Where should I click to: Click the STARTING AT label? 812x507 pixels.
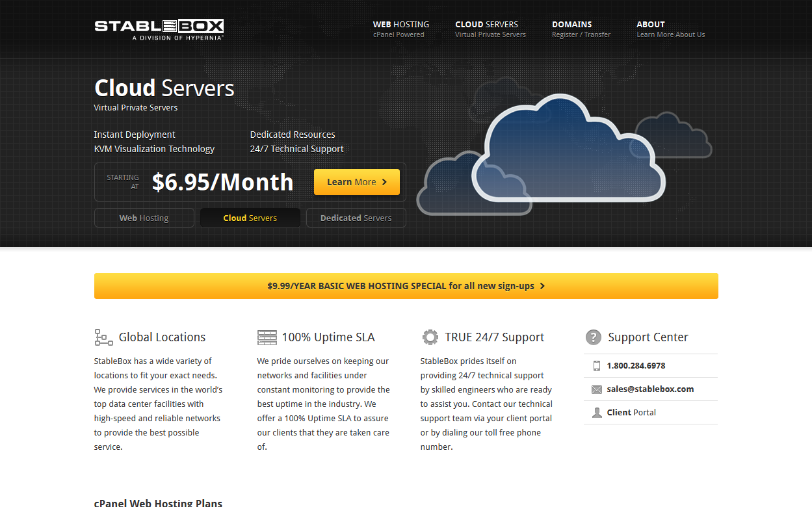pyautogui.click(x=123, y=182)
